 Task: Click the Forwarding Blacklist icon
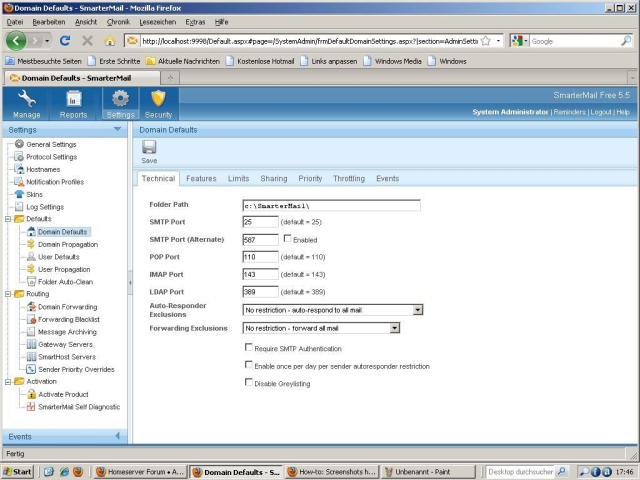pyautogui.click(x=31, y=319)
